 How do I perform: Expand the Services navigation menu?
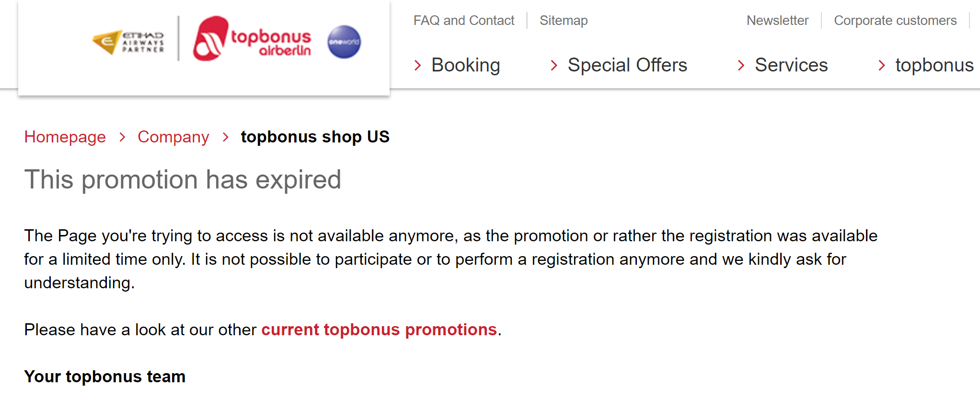[791, 65]
